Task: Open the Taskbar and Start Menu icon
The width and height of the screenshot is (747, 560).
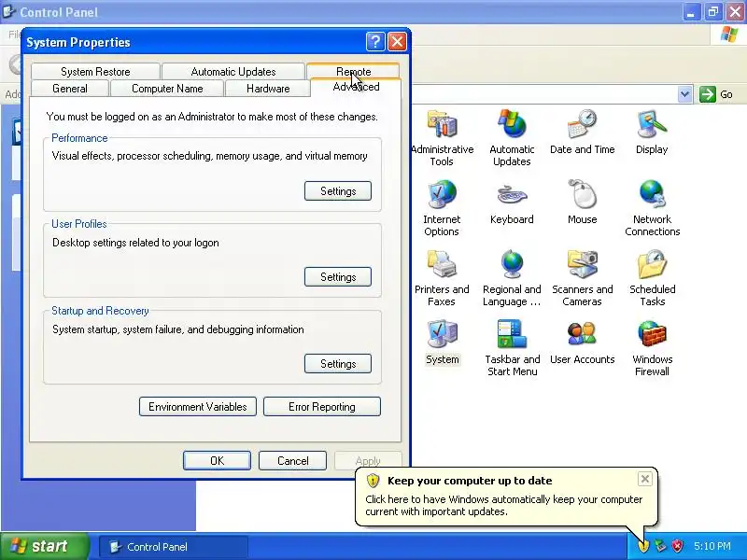Action: click(x=512, y=348)
